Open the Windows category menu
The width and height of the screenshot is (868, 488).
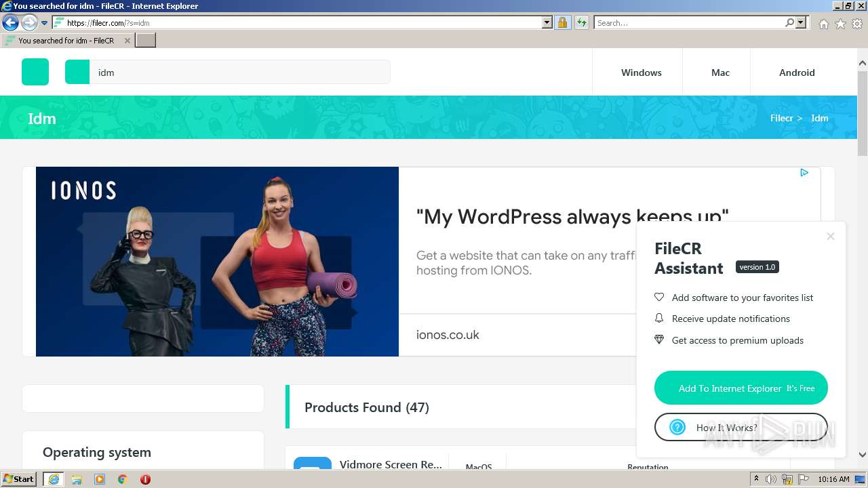click(642, 73)
